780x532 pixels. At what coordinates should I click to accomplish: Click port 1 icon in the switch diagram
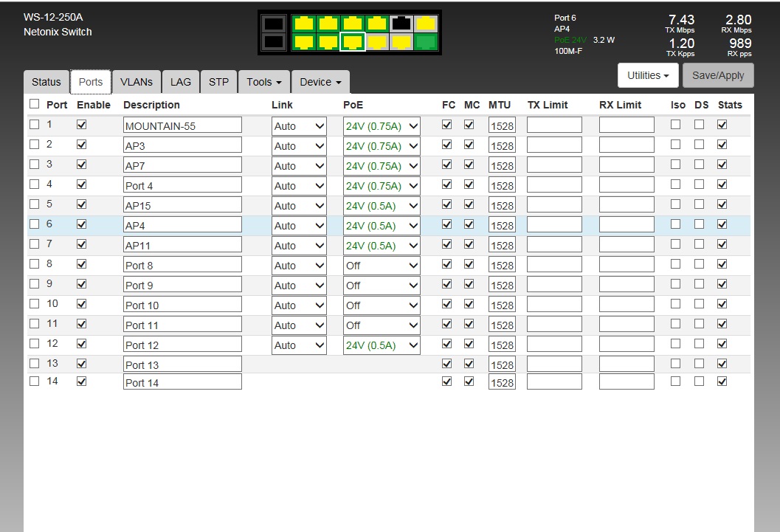[x=304, y=24]
